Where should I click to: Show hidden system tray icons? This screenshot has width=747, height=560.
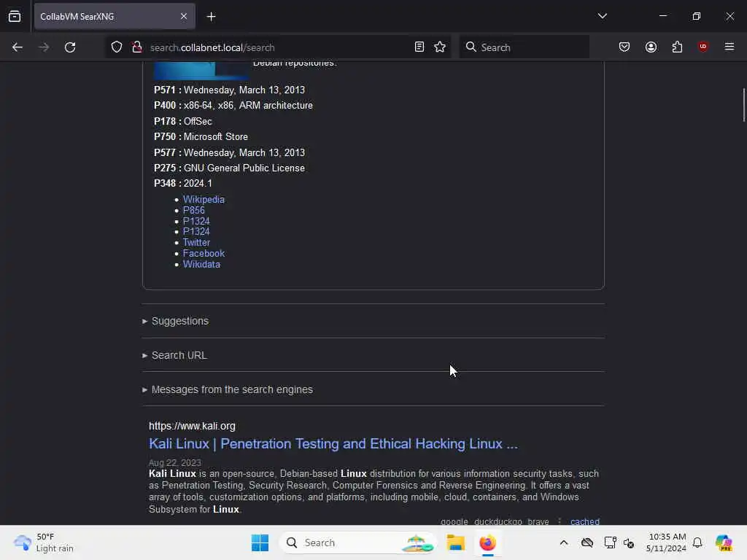[x=564, y=542]
